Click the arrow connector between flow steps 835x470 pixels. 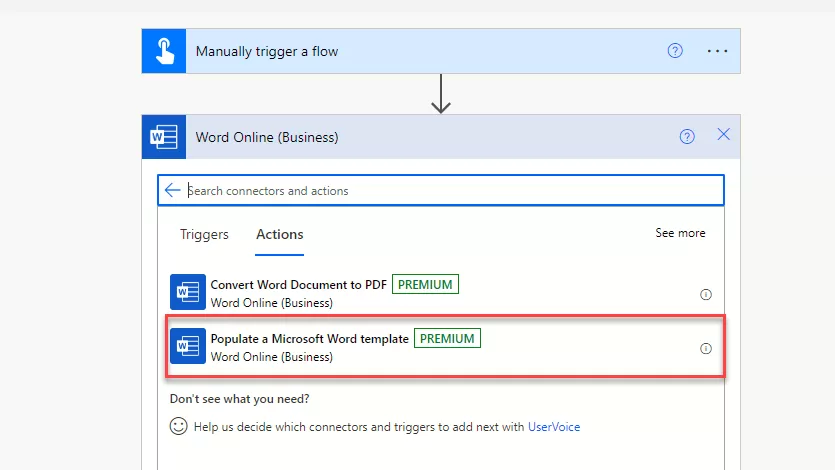click(440, 94)
